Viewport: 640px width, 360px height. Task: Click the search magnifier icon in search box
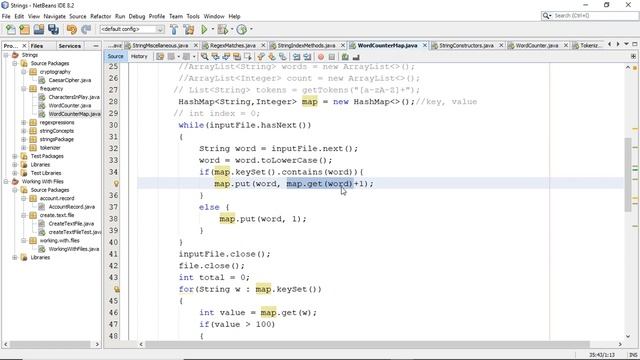(x=546, y=16)
